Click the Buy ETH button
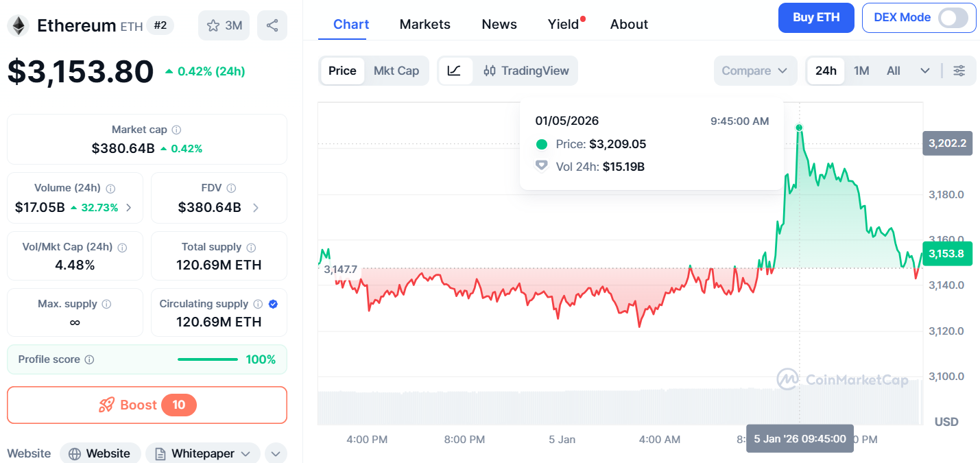The width and height of the screenshot is (980, 463). 816,18
